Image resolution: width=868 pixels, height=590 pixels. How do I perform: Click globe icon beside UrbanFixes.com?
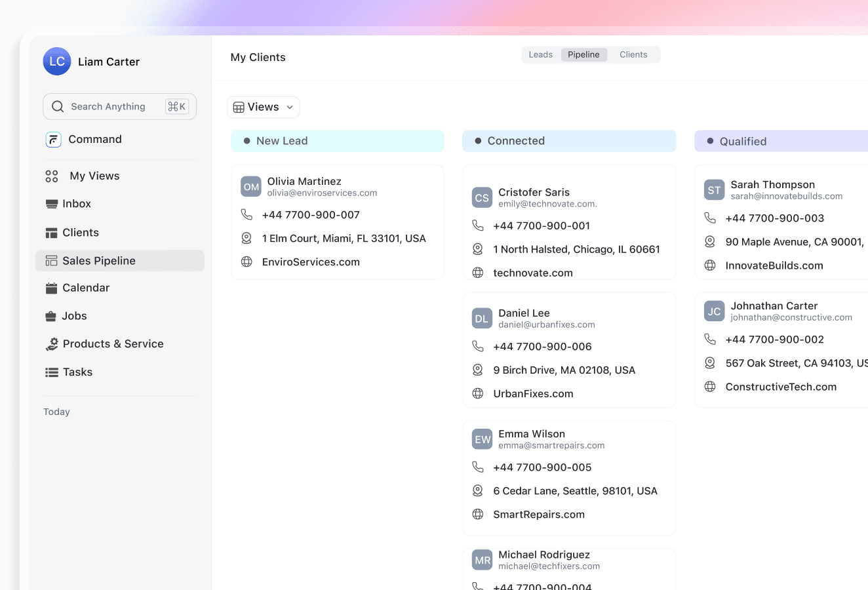coord(478,393)
